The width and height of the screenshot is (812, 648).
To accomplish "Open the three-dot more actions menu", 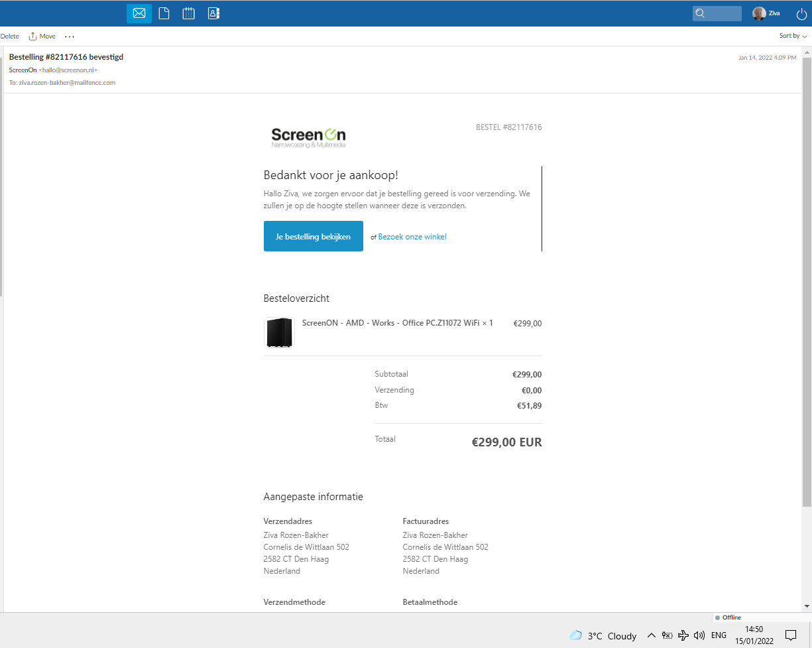I will point(70,36).
